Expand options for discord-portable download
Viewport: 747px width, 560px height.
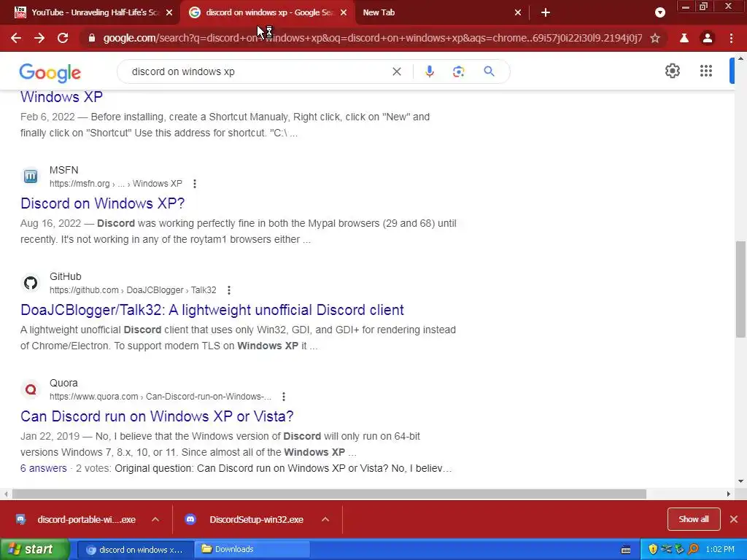pos(155,519)
